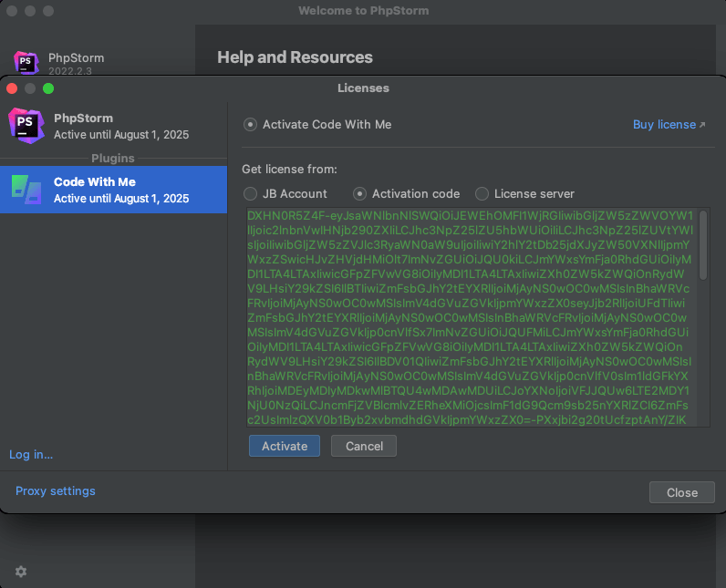Screen dimensions: 726x588
Task: Close Licenses dialog with red button
Action: click(12, 88)
